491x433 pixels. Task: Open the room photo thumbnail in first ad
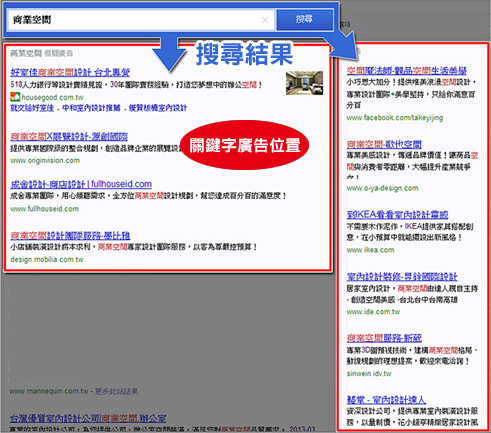[x=304, y=83]
